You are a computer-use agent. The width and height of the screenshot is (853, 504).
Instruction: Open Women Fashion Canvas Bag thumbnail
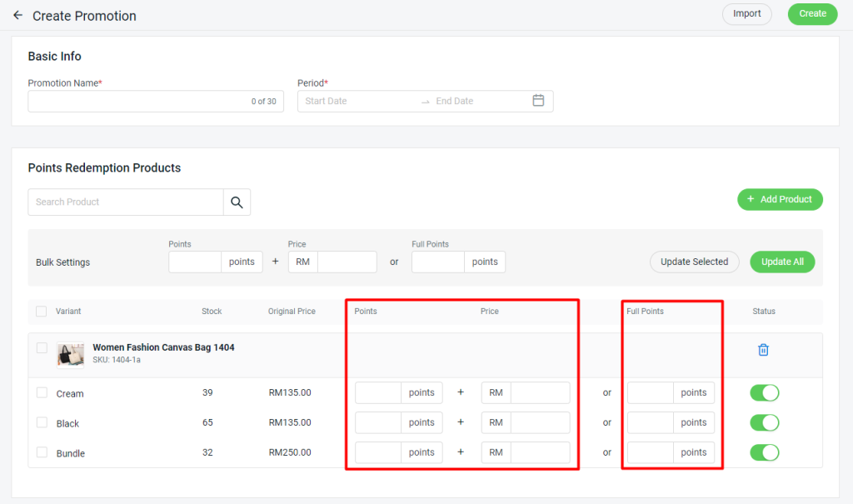point(71,356)
